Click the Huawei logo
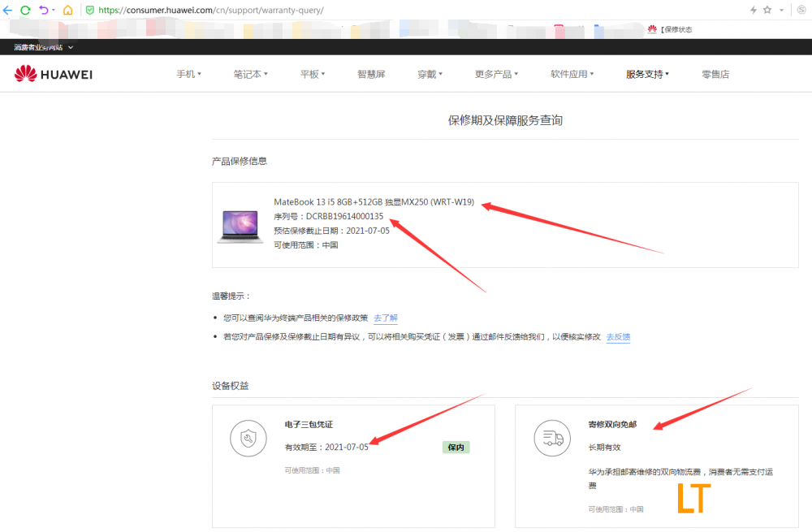The image size is (812, 532). tap(54, 74)
